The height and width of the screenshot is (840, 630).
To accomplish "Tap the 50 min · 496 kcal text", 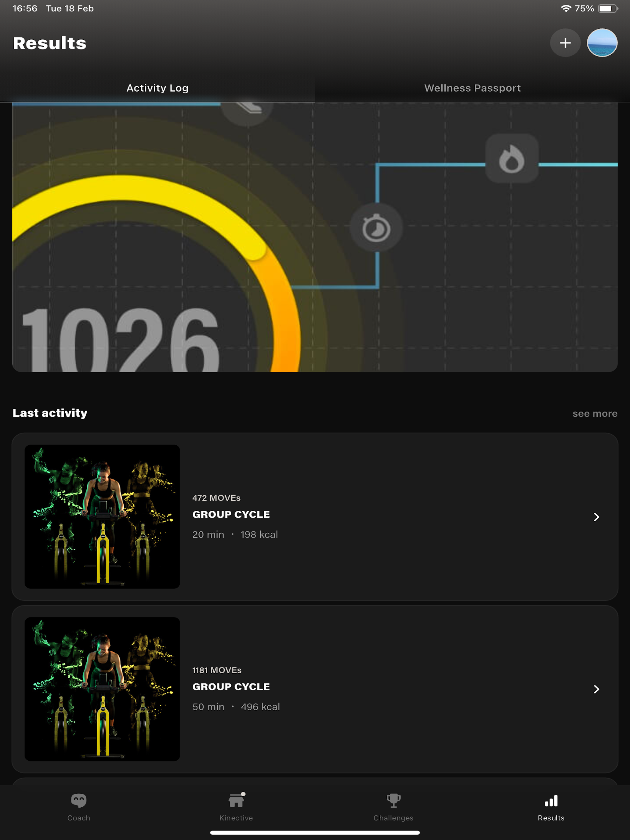I will [x=236, y=707].
